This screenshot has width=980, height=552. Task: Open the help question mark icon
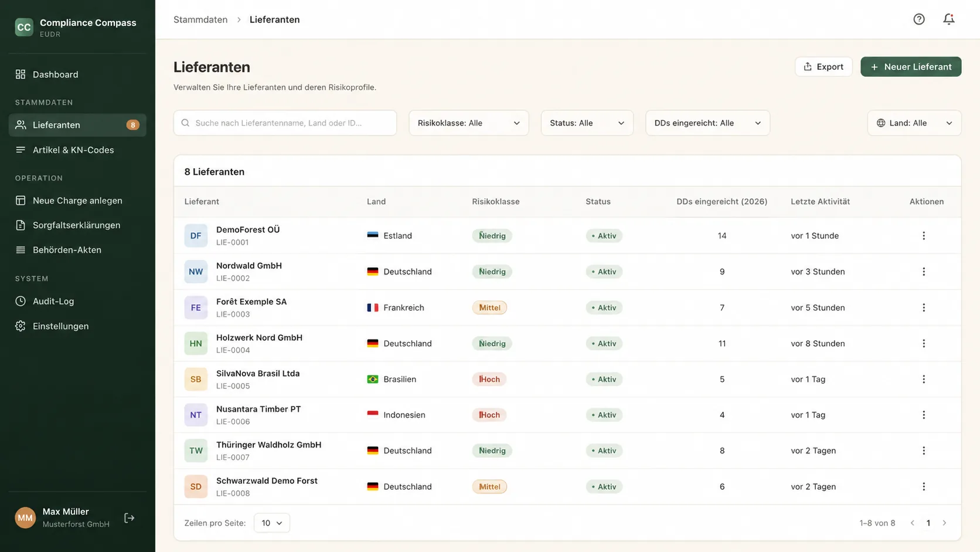pyautogui.click(x=919, y=19)
